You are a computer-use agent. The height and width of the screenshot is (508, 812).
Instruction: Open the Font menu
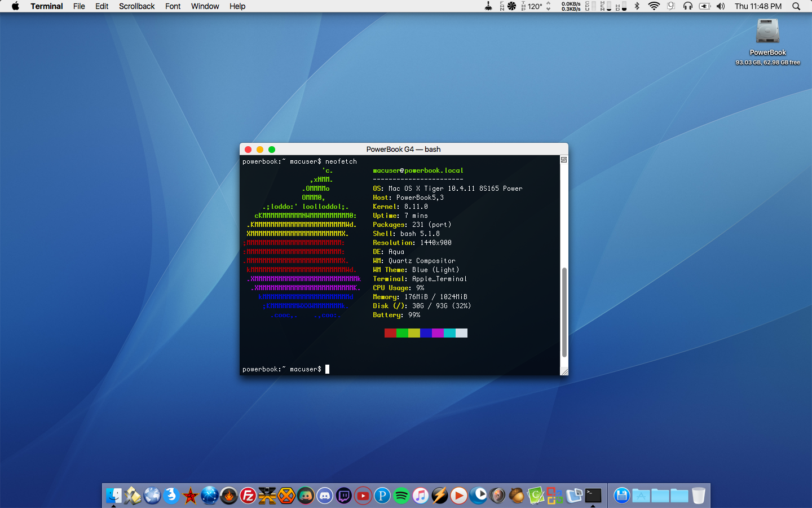tap(173, 6)
